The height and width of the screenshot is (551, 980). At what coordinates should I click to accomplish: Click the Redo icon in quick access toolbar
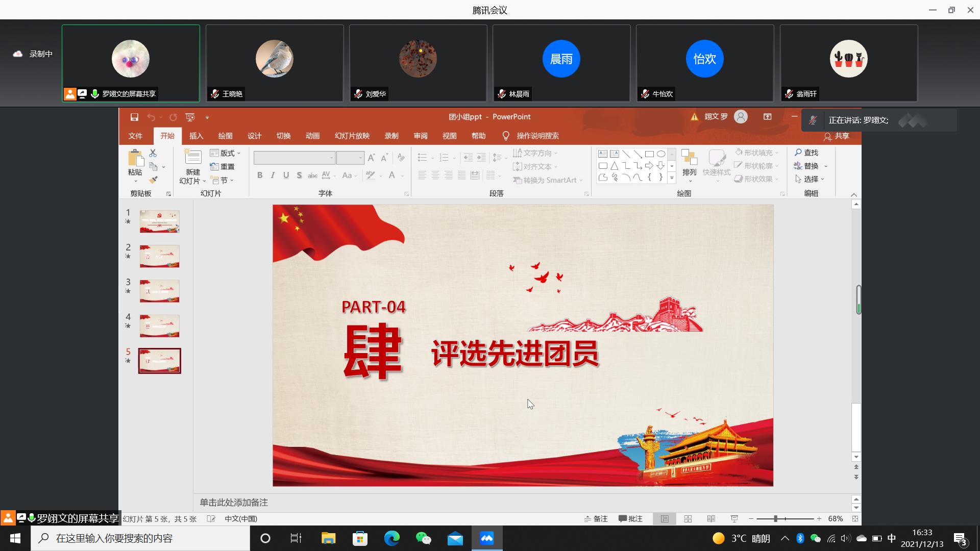(x=173, y=117)
